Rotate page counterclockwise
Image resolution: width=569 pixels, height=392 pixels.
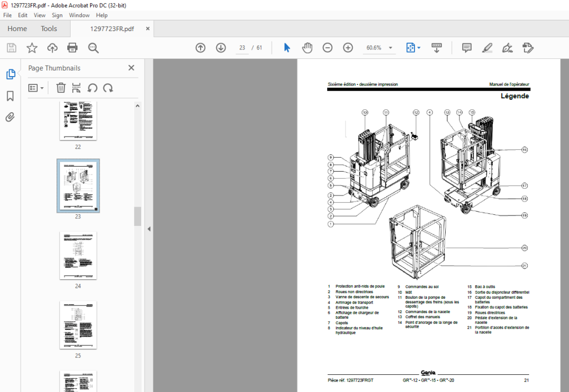click(92, 88)
